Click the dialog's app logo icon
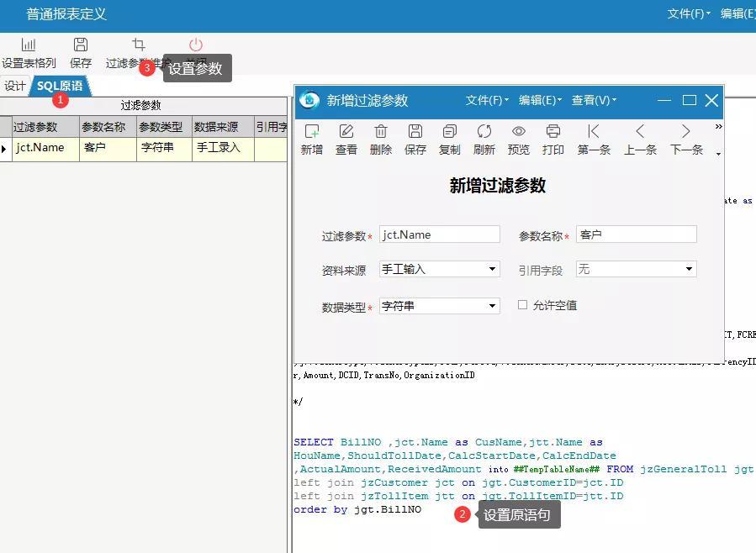The height and width of the screenshot is (553, 756). click(309, 100)
